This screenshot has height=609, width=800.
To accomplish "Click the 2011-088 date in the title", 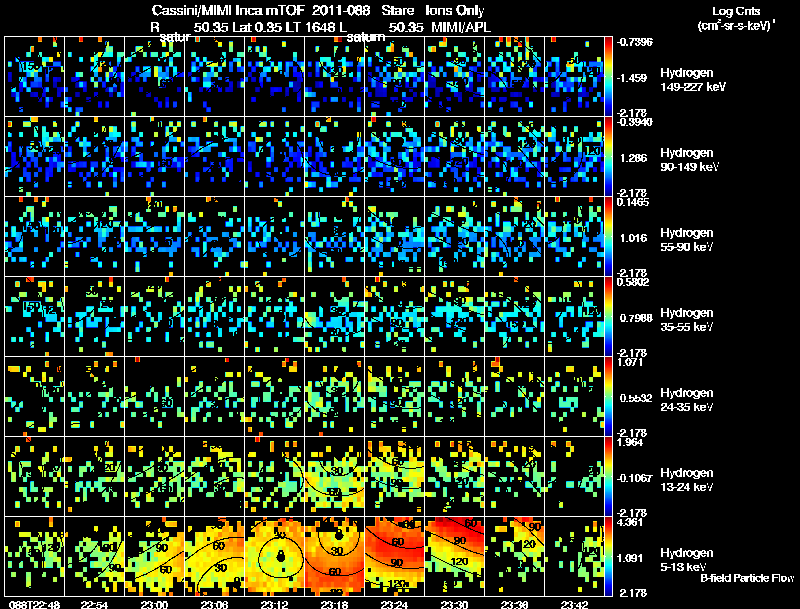I will coord(341,11).
